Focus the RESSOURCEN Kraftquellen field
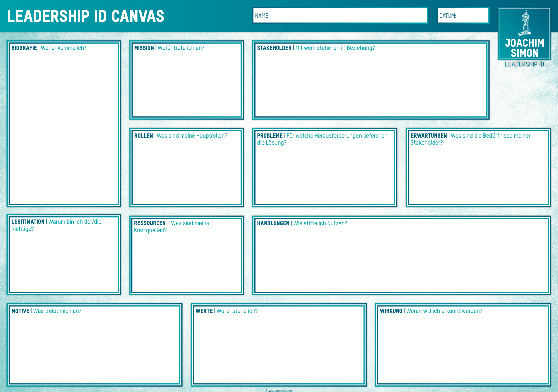558x392 pixels. [x=187, y=255]
